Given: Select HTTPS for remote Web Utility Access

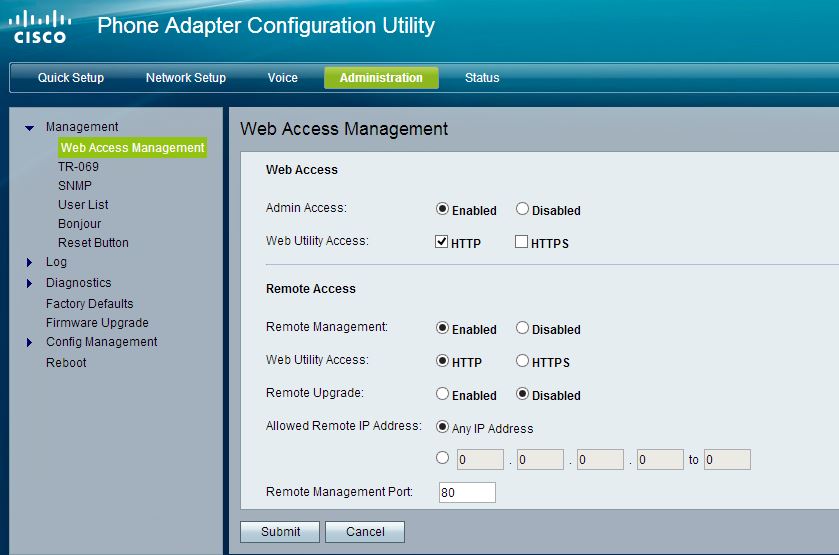Looking at the screenshot, I should (522, 361).
